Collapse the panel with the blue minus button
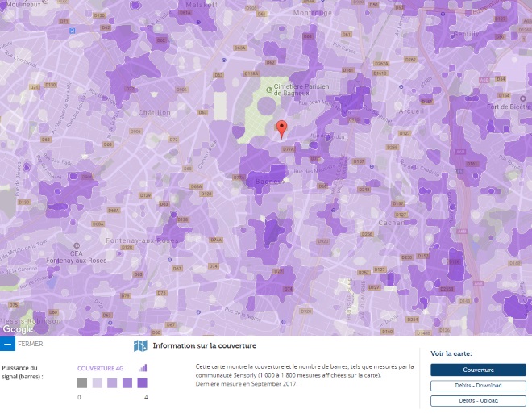Screen dimensions: 532x418 pyautogui.click(x=7, y=344)
